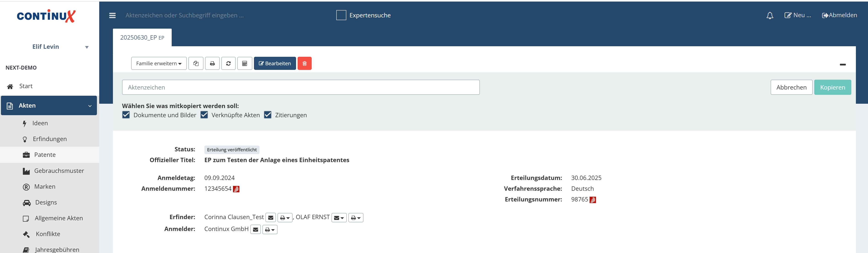Open the calculator icon button

coord(245,63)
